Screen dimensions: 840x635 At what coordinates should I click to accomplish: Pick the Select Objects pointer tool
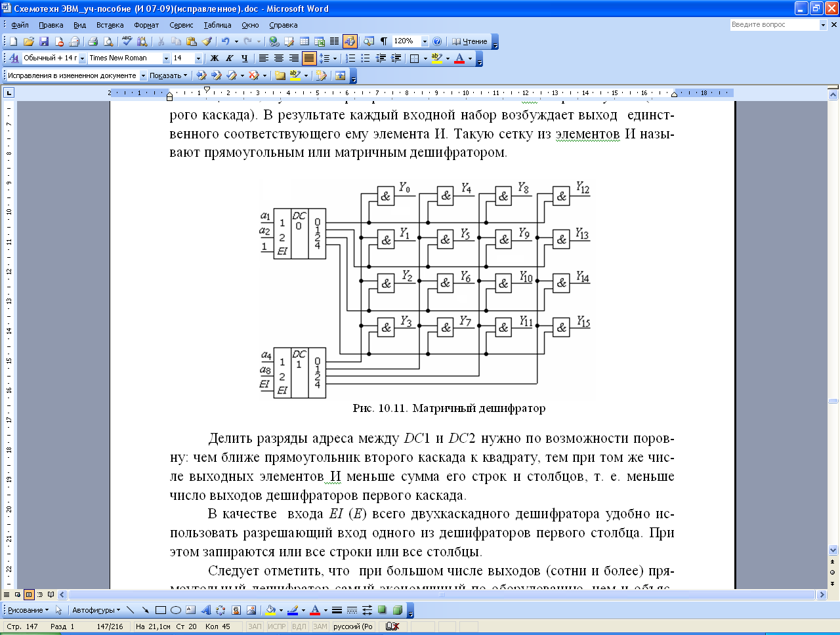pos(59,610)
